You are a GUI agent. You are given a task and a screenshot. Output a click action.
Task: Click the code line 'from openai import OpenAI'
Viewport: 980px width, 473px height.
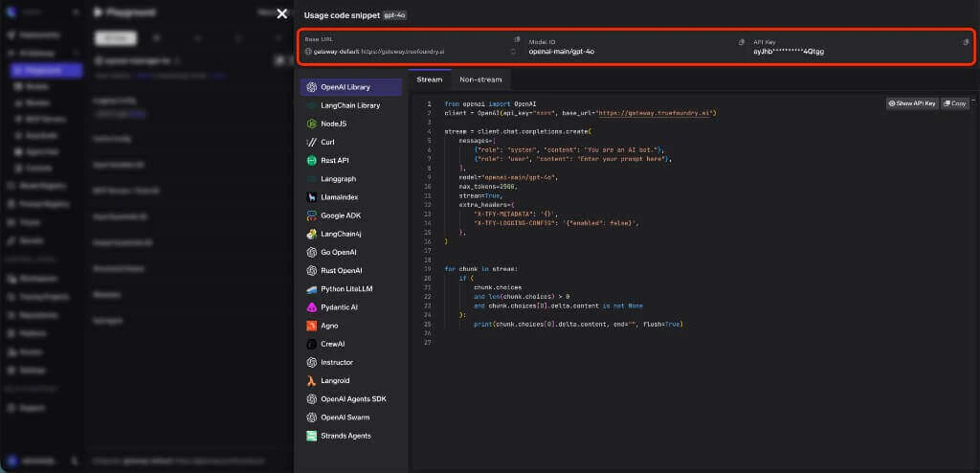coord(491,103)
